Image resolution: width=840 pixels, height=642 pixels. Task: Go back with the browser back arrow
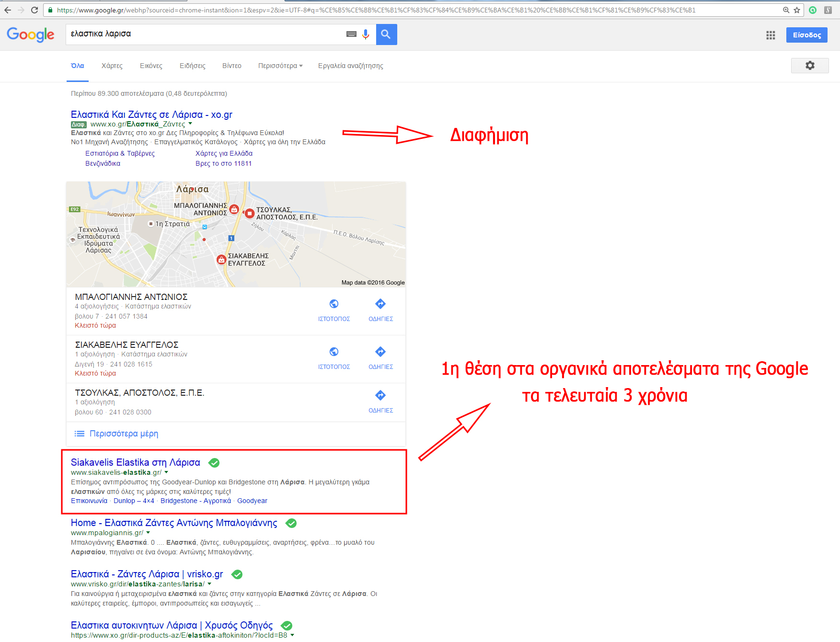click(x=8, y=10)
